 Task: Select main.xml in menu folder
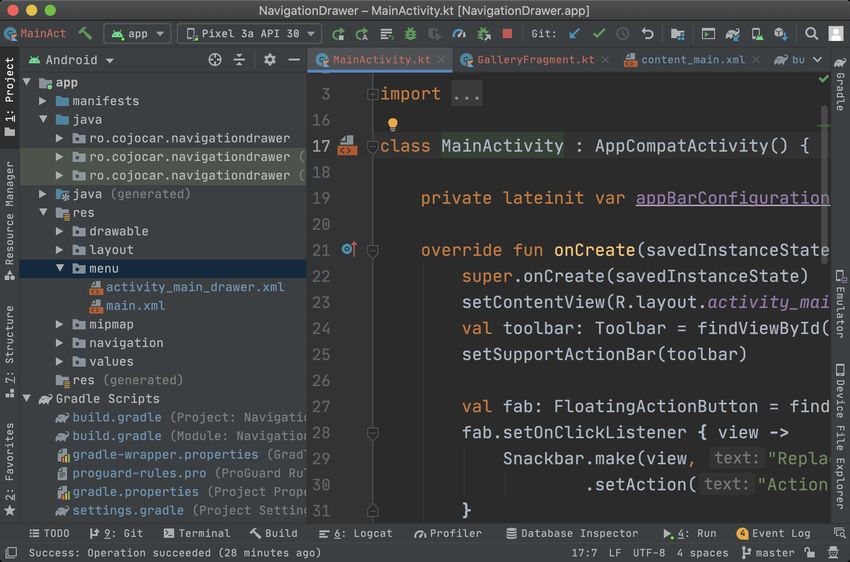pos(128,306)
